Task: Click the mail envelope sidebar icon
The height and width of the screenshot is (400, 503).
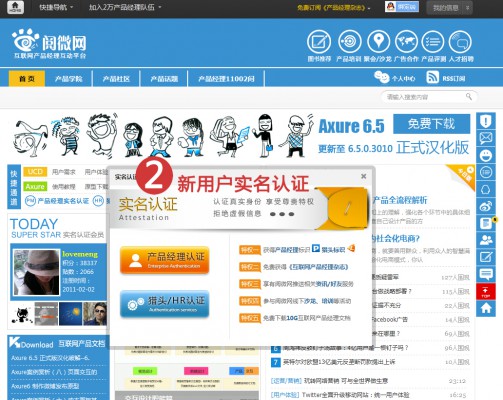Action: click(x=486, y=138)
